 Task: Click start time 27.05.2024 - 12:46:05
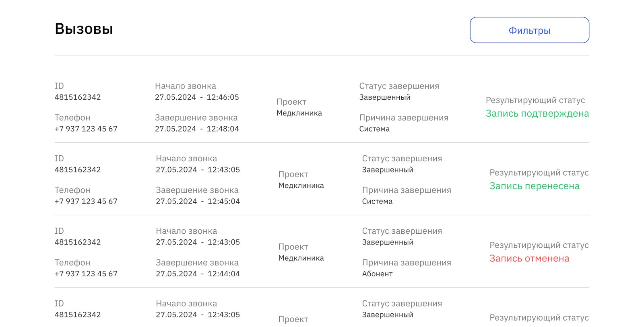(x=197, y=97)
